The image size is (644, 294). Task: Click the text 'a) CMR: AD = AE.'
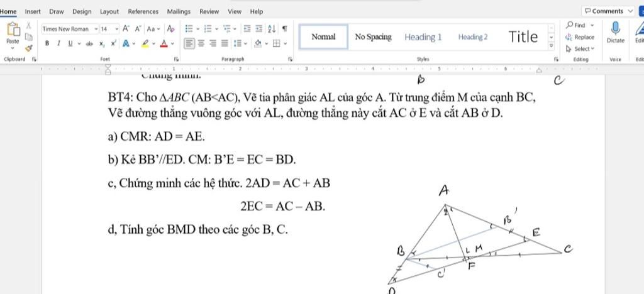157,136
